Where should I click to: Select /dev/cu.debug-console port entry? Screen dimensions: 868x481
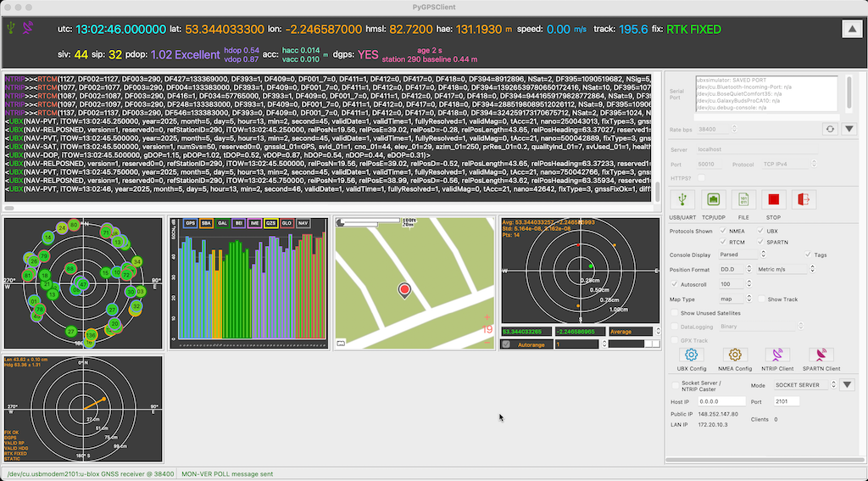pyautogui.click(x=732, y=108)
